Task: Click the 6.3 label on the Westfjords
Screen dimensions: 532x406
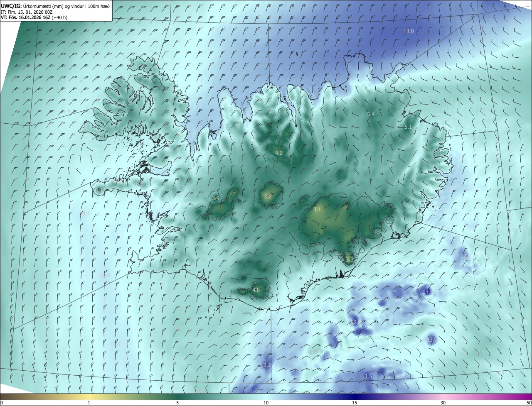Action: pyautogui.click(x=127, y=103)
